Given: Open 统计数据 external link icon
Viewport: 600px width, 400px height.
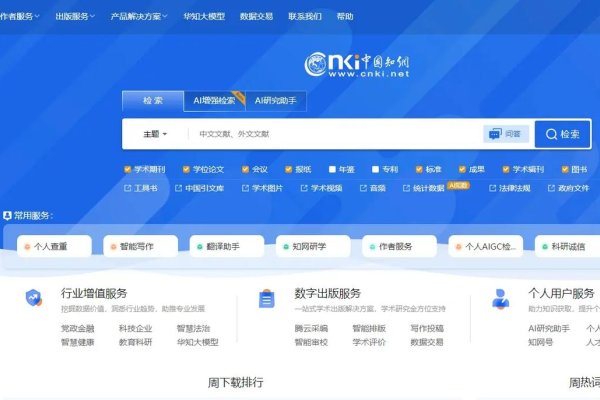Looking at the screenshot, I should coord(406,188).
